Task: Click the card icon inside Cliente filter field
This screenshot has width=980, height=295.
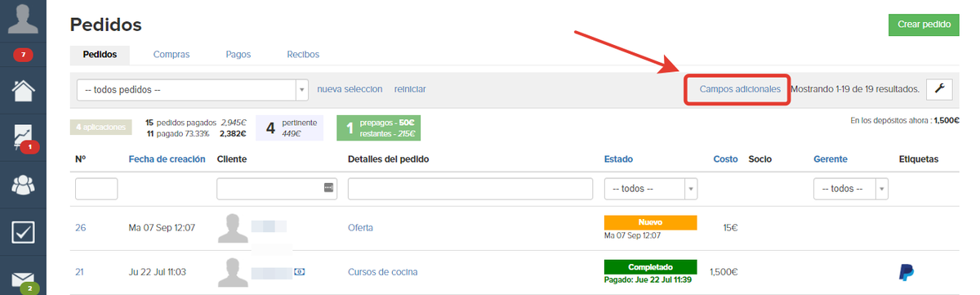Action: [328, 187]
